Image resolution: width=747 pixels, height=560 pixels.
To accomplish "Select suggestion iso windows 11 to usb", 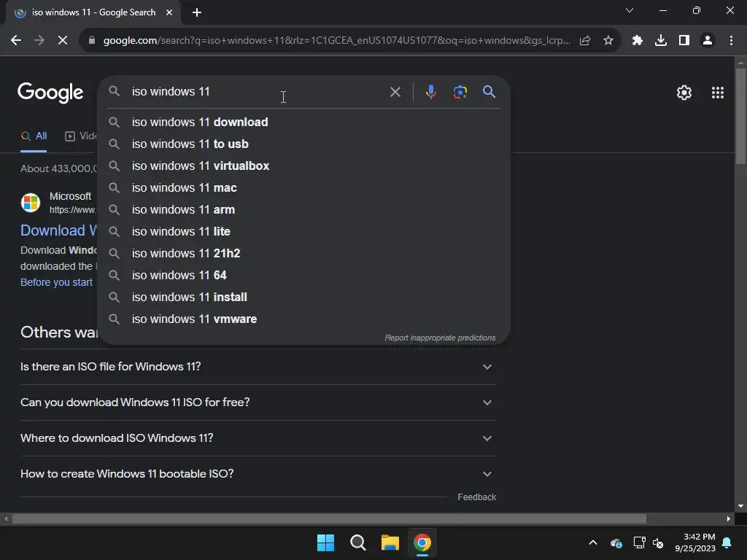I will click(303, 144).
